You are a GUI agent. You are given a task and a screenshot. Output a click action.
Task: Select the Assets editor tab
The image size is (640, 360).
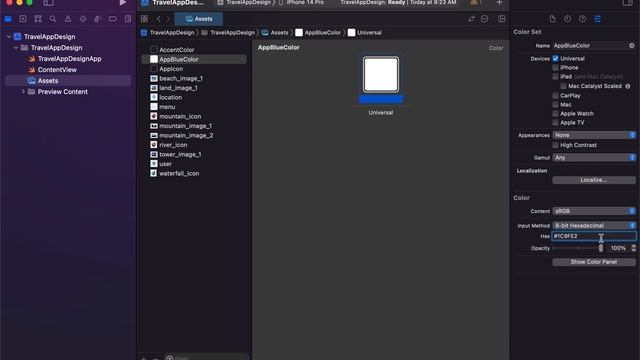pos(199,19)
